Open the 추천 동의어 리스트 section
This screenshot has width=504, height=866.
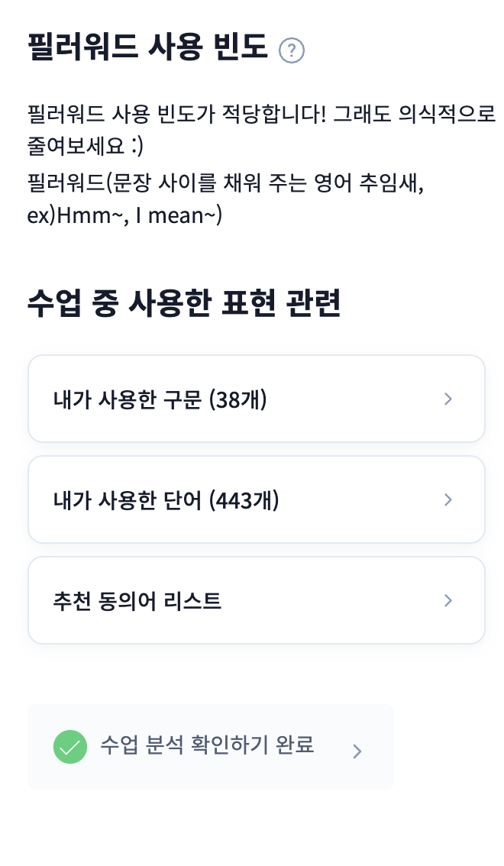(x=256, y=600)
